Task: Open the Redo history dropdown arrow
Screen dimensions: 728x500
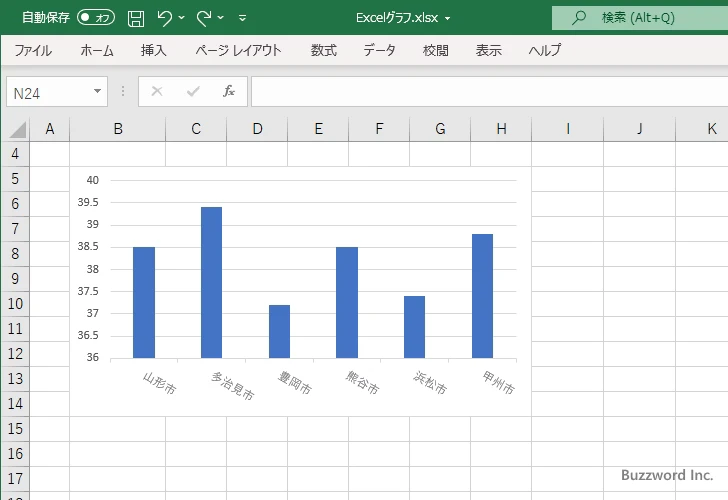Action: click(221, 18)
